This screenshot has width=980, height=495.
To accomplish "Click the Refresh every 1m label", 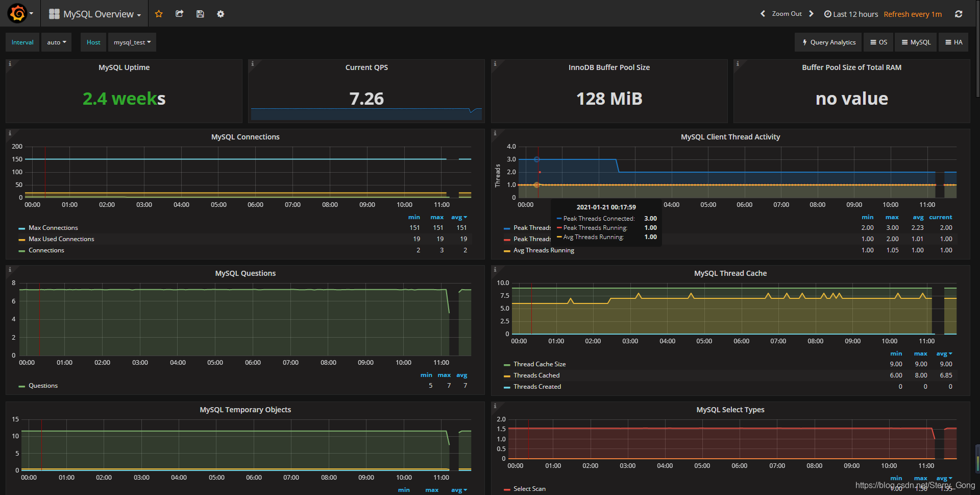I will pyautogui.click(x=913, y=14).
